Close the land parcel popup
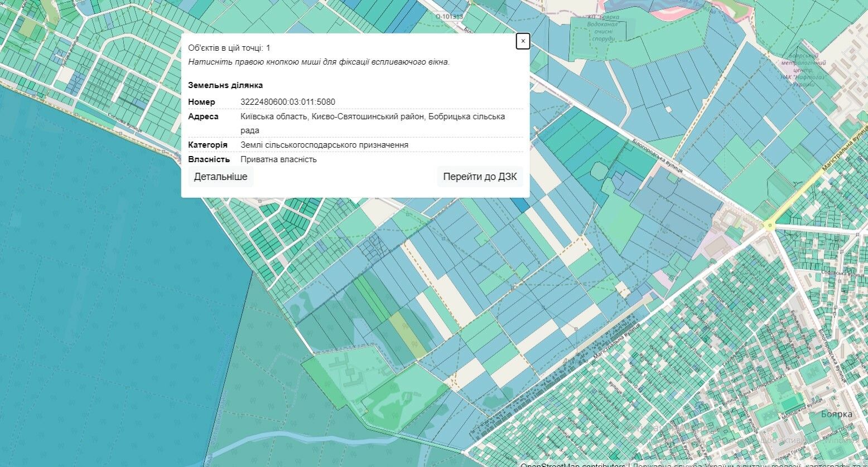 click(523, 41)
